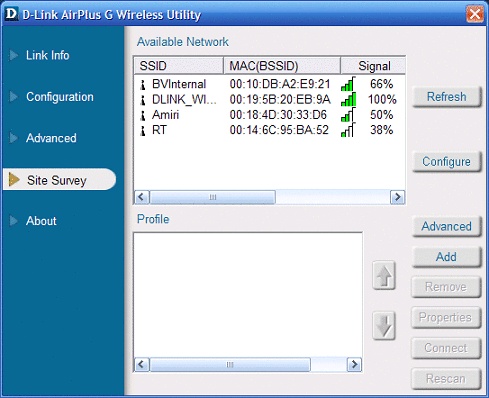Click the D-Link logo in title bar

click(x=11, y=14)
